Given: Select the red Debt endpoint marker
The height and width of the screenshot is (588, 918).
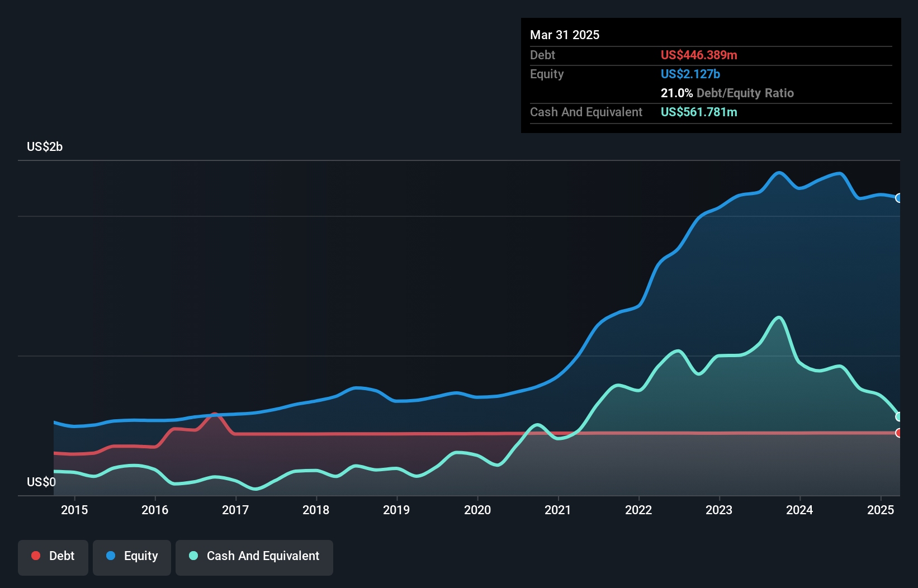Looking at the screenshot, I should pyautogui.click(x=898, y=433).
